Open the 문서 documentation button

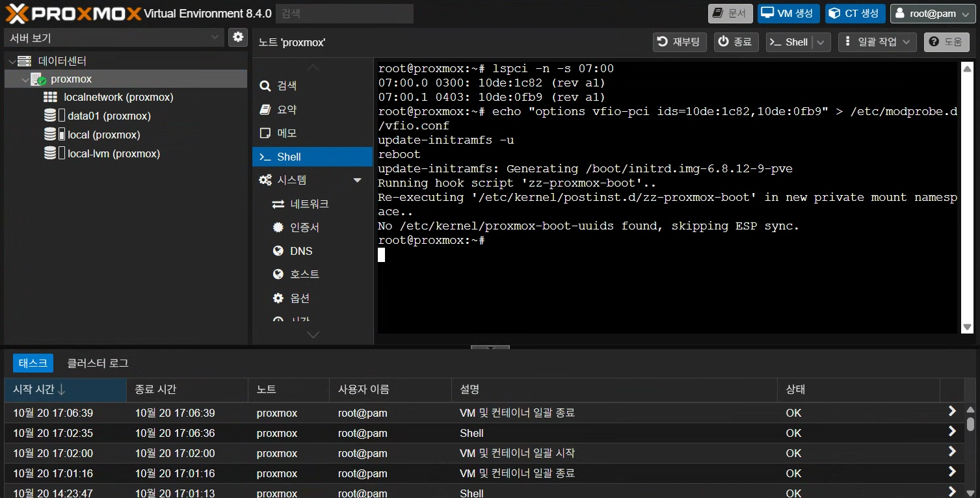[x=730, y=14]
